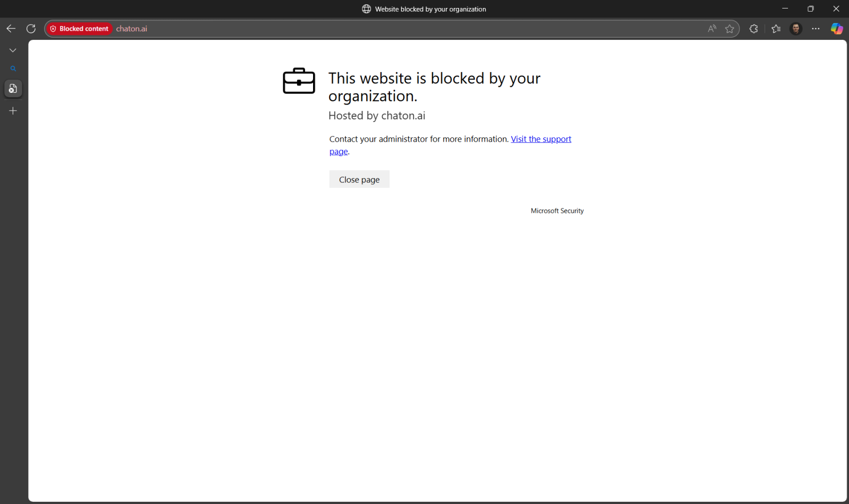The image size is (849, 504).
Task: Open the Favorites list icon
Action: [776, 29]
